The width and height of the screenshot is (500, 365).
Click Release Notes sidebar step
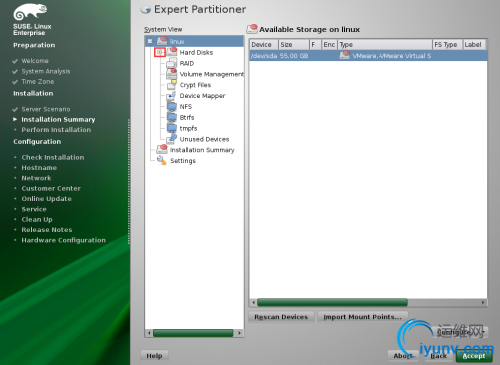(47, 230)
